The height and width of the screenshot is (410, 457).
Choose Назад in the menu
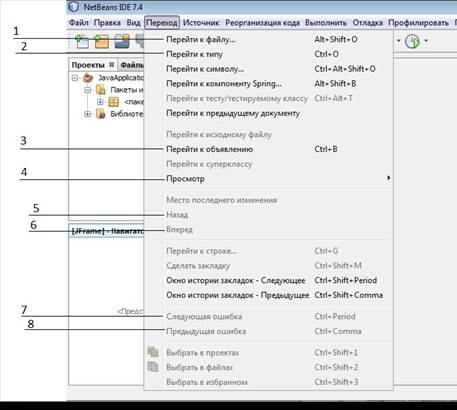tap(269, 215)
